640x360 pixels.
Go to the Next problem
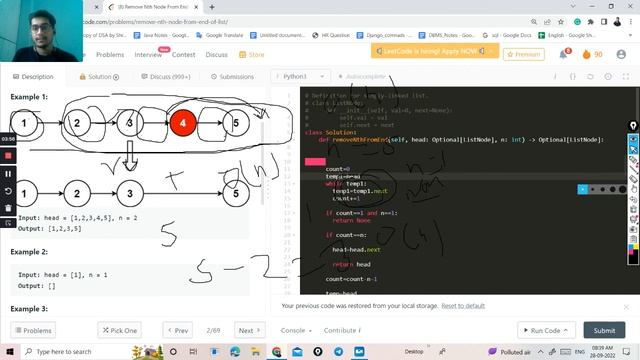pos(249,330)
